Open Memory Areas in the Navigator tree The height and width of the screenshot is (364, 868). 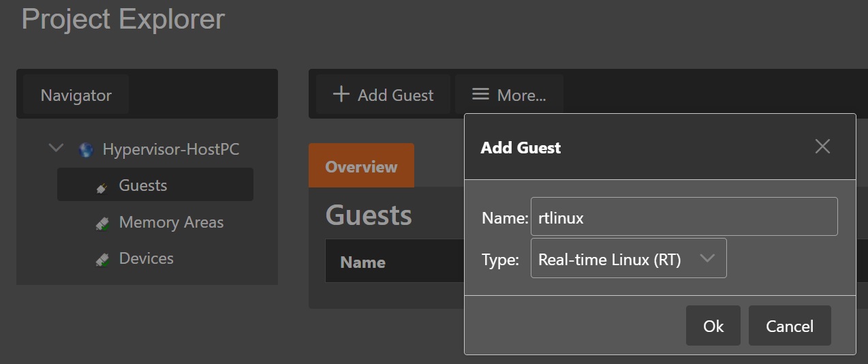click(171, 222)
